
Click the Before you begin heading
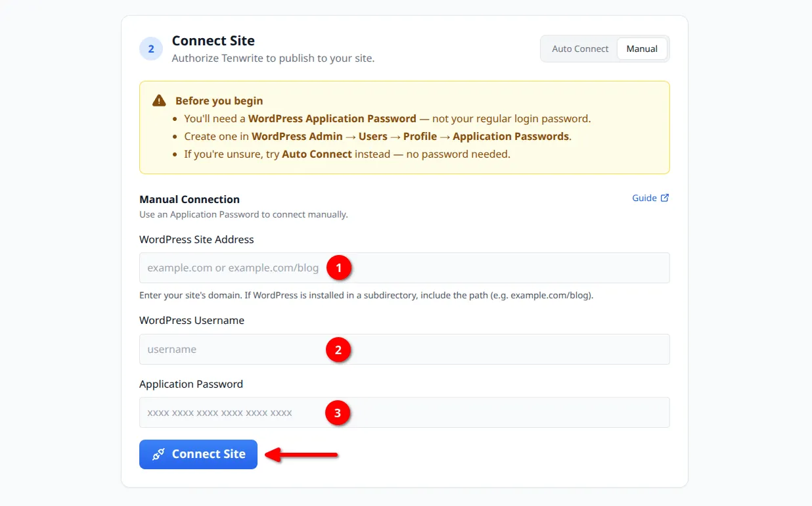click(x=219, y=101)
